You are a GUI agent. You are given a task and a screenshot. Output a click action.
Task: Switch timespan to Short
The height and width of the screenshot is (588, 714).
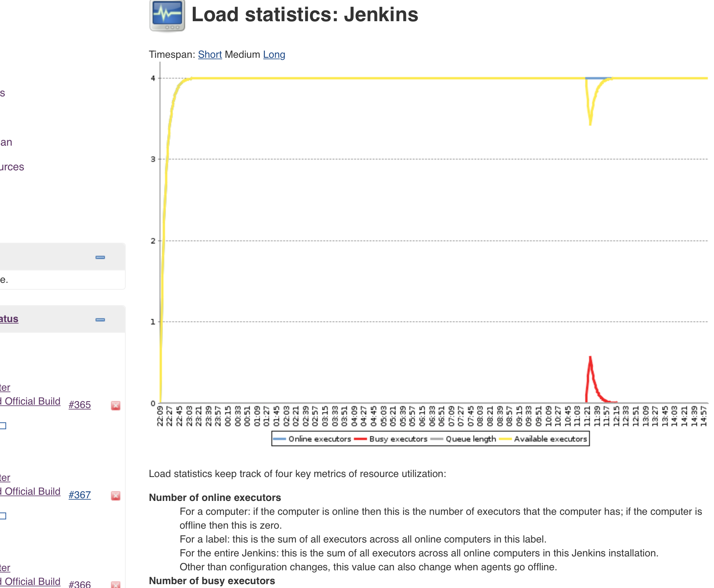tap(210, 55)
